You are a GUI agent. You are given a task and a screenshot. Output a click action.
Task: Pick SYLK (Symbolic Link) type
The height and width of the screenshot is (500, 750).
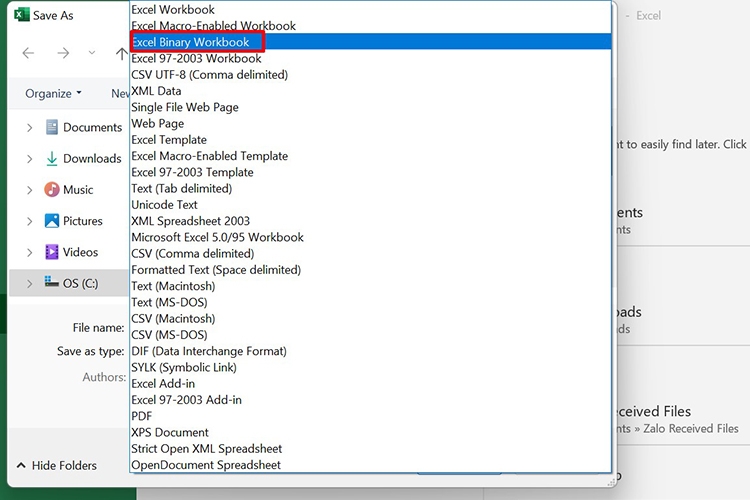pos(370,367)
